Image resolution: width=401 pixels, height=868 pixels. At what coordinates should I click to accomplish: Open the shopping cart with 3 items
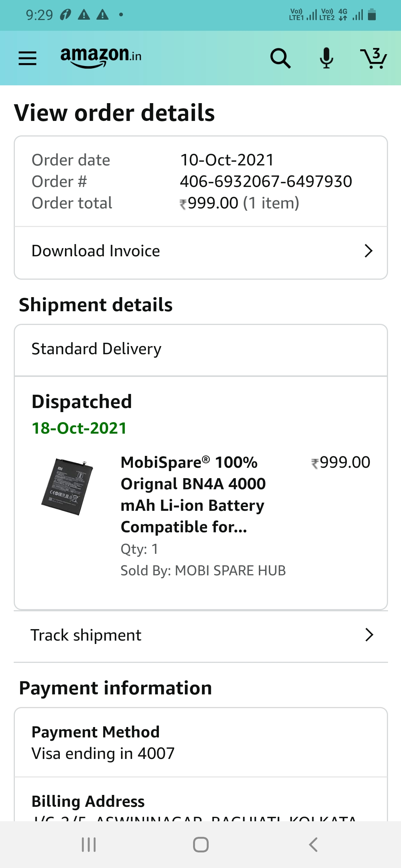point(374,58)
